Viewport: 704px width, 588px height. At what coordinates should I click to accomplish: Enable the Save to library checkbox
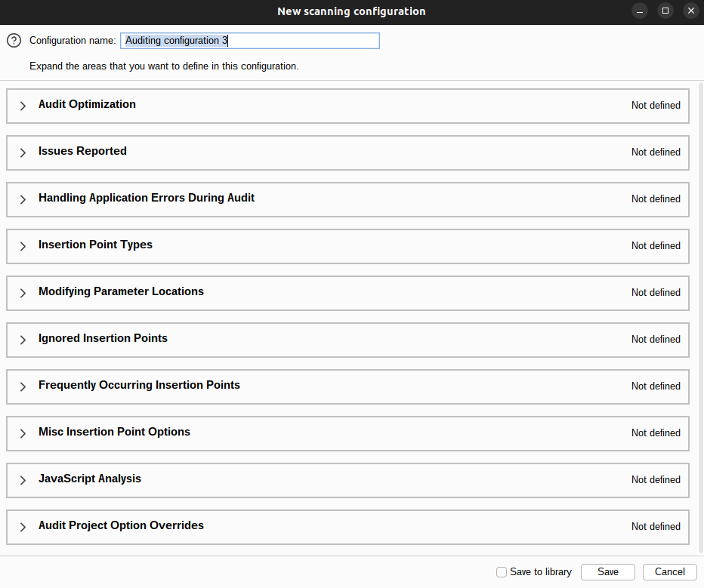502,572
